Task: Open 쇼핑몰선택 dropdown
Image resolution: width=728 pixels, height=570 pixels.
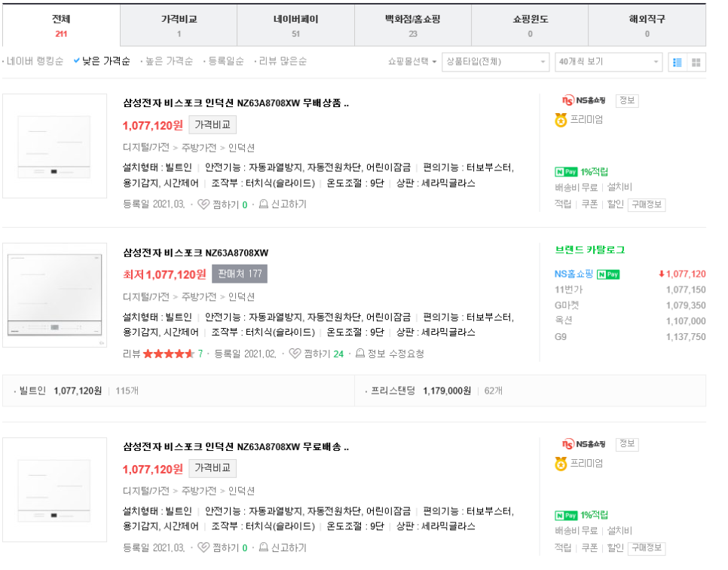Action: pos(412,61)
